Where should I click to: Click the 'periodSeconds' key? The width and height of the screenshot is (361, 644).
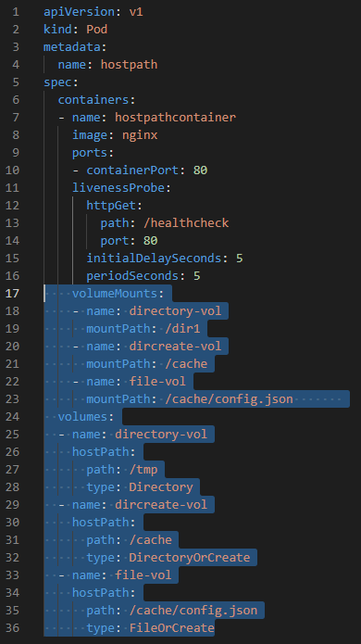132,275
